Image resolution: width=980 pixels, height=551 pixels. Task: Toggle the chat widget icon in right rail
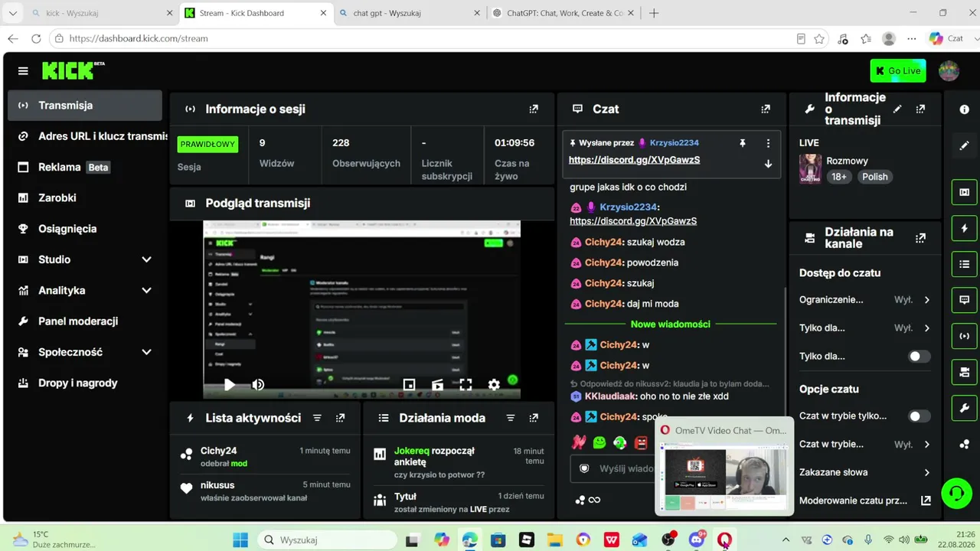965,300
